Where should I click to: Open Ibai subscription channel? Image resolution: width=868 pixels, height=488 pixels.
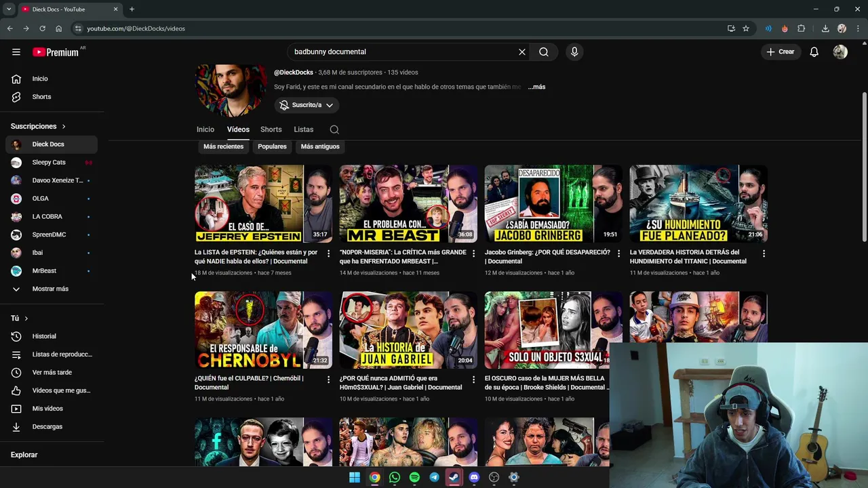click(x=52, y=253)
